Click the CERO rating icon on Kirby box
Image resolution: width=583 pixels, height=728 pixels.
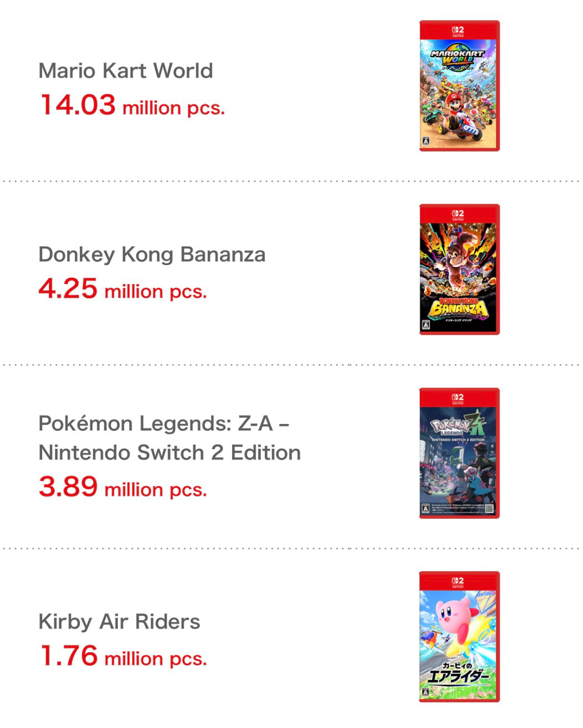point(425,692)
